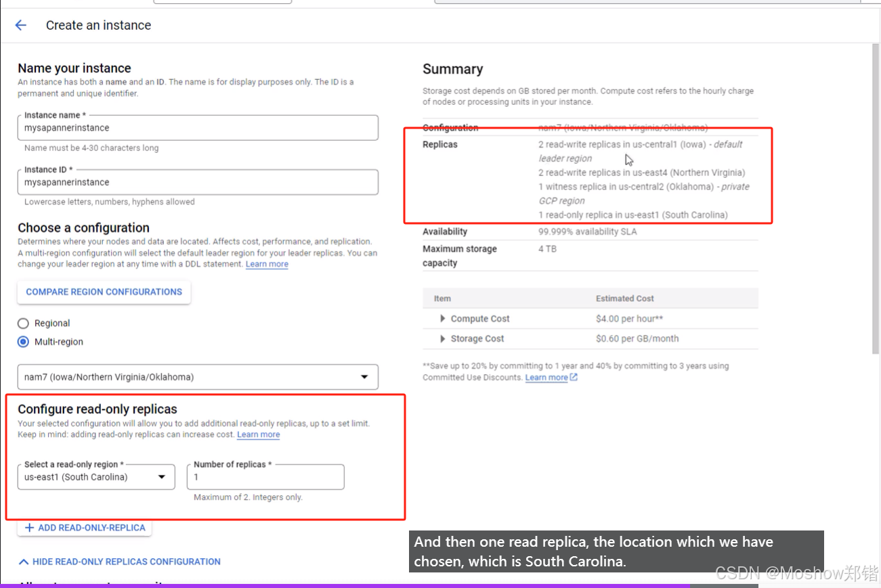
Task: Click the collapse chevron on HIDE READ-ONLY REPLICAS CONFIGURATION
Action: click(23, 562)
